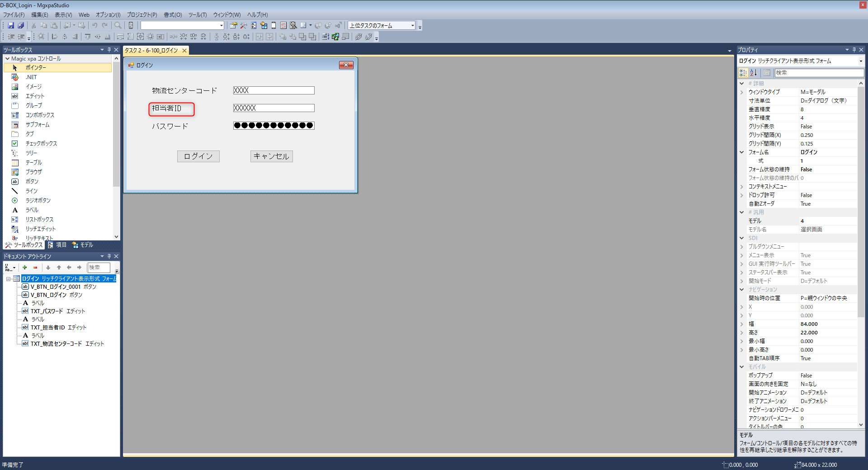Click the Save icon in the toolbar
The width and height of the screenshot is (868, 470).
click(11, 25)
